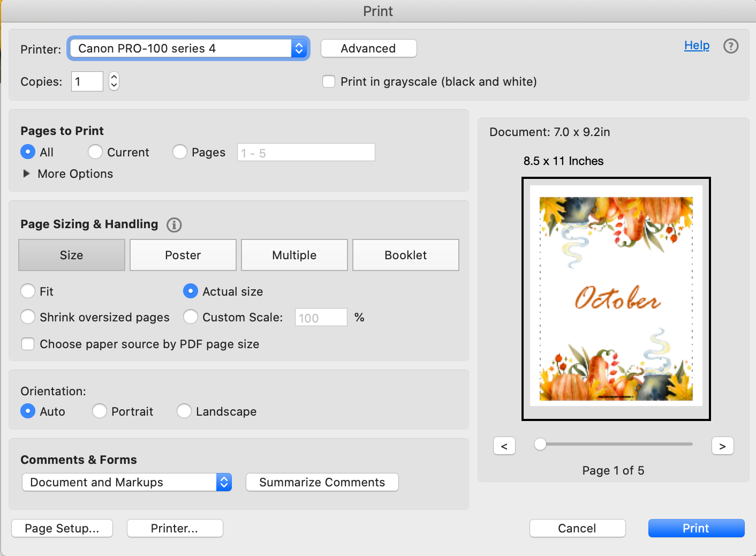Click the question mark help icon
This screenshot has width=756, height=556.
tap(730, 46)
